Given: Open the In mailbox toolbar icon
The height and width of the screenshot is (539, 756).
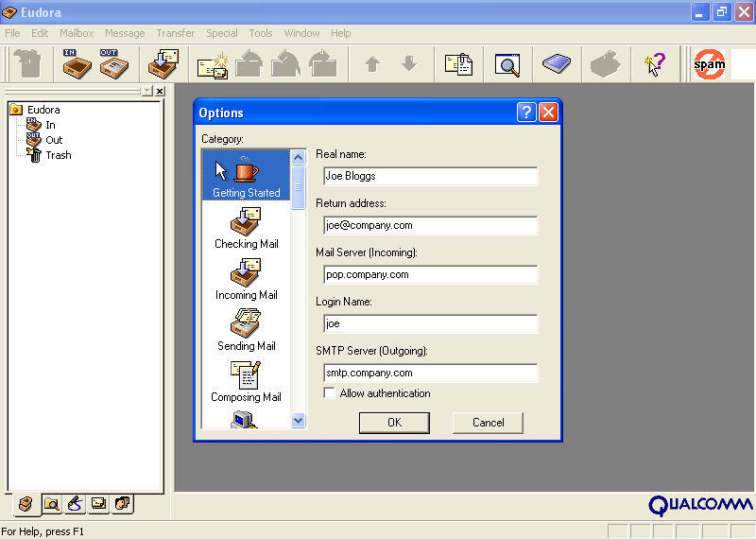Looking at the screenshot, I should (x=77, y=63).
